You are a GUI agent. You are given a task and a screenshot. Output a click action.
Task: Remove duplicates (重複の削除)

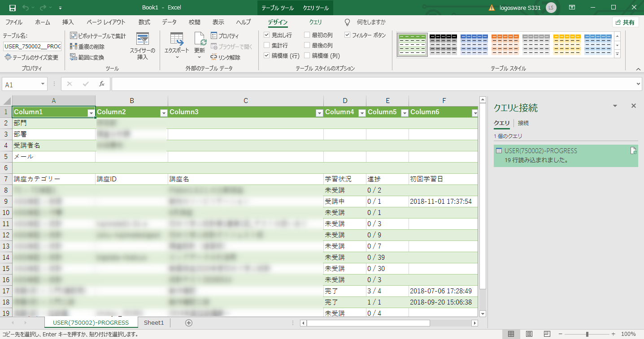point(87,47)
